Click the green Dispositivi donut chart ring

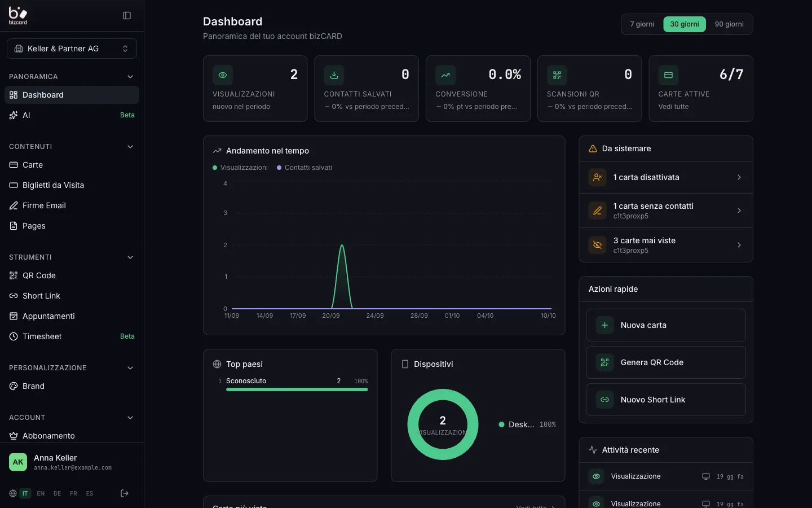443,393
